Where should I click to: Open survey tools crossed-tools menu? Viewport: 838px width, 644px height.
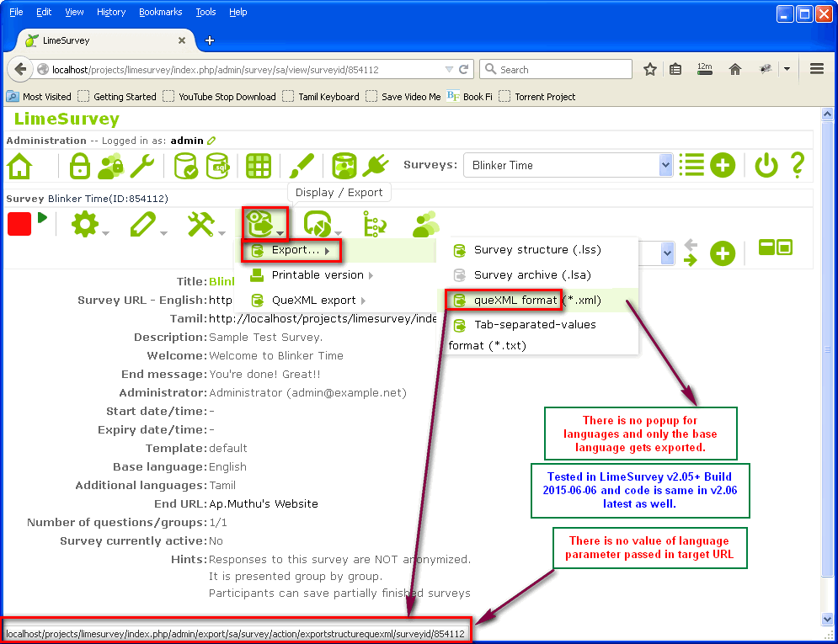point(201,224)
